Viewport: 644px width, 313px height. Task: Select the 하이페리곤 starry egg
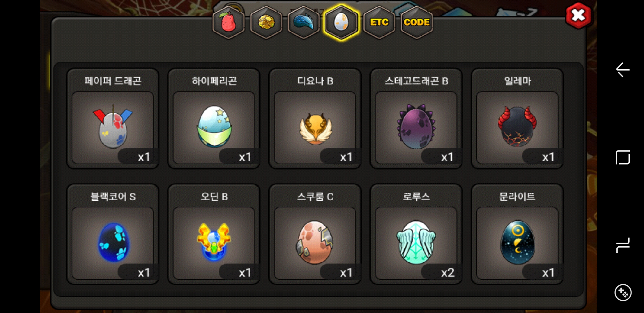point(214,119)
